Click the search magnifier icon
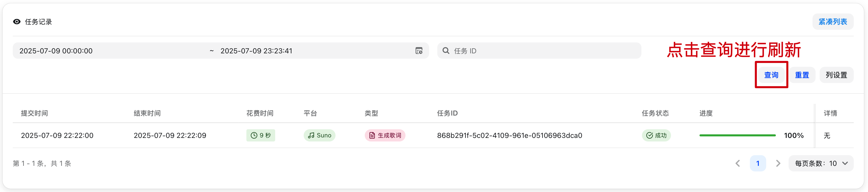The image size is (868, 192). coord(446,51)
